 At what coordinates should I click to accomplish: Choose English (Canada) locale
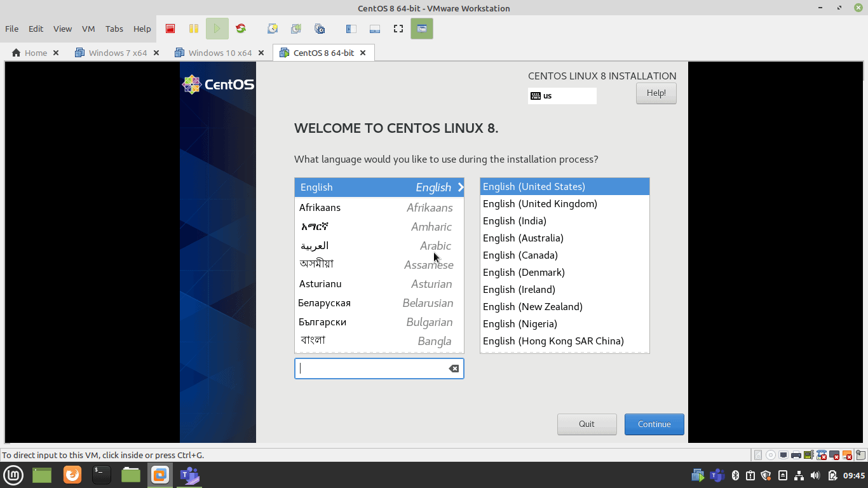(565, 255)
